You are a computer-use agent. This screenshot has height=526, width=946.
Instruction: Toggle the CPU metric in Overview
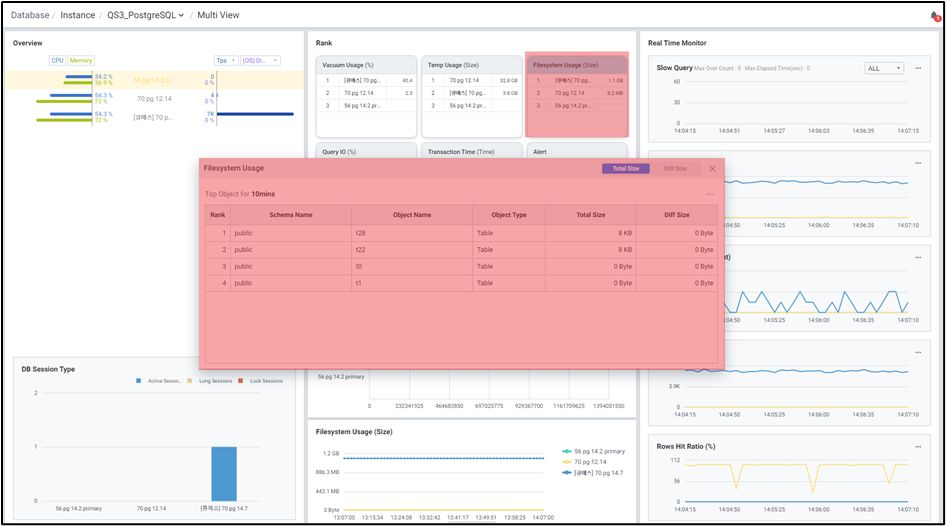pyautogui.click(x=57, y=60)
